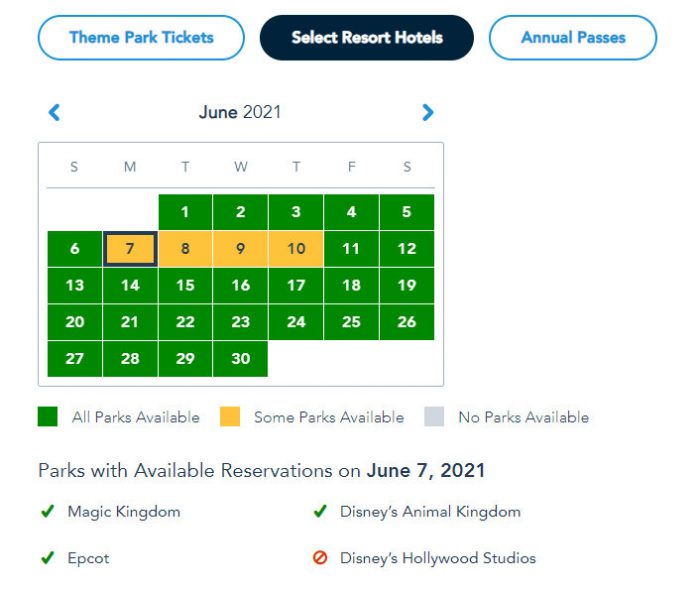Click the green All Parks Available swatch
The image size is (700, 591).
point(48,417)
